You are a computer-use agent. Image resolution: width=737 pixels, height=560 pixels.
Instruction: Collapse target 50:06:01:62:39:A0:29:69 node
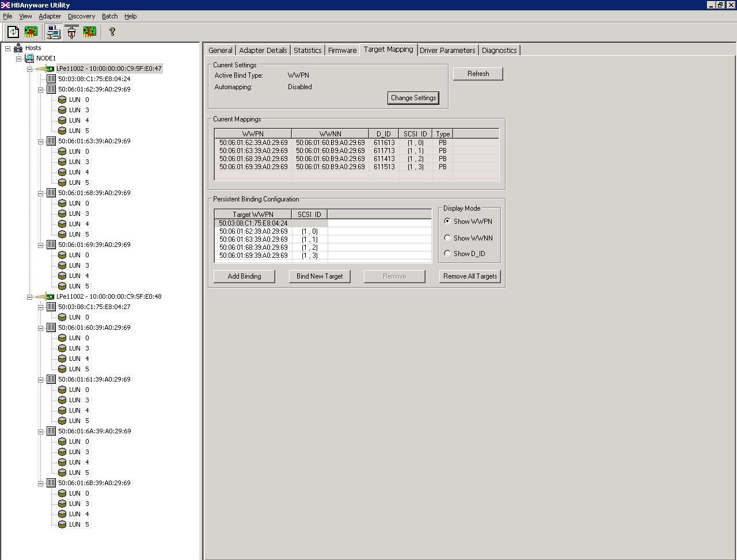(x=41, y=90)
